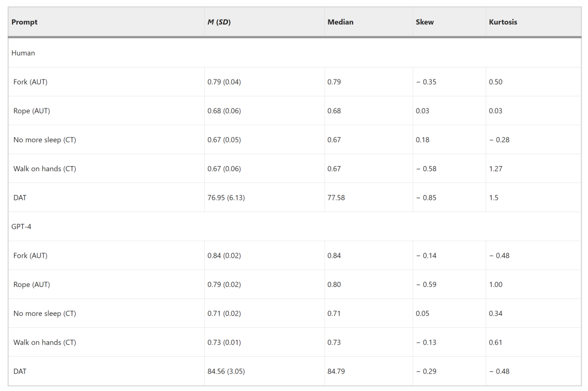This screenshot has width=588, height=391.
Task: Click the Kurtosis column header
Action: [503, 22]
